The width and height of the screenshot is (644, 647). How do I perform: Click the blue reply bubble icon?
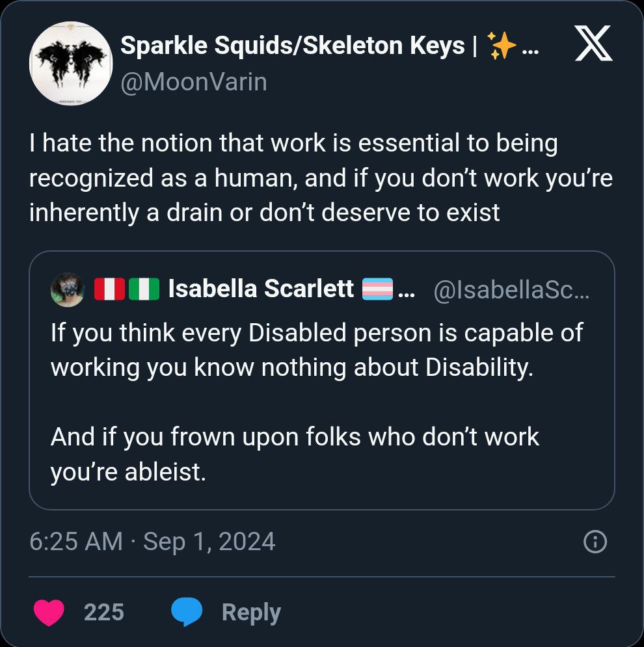click(x=187, y=613)
